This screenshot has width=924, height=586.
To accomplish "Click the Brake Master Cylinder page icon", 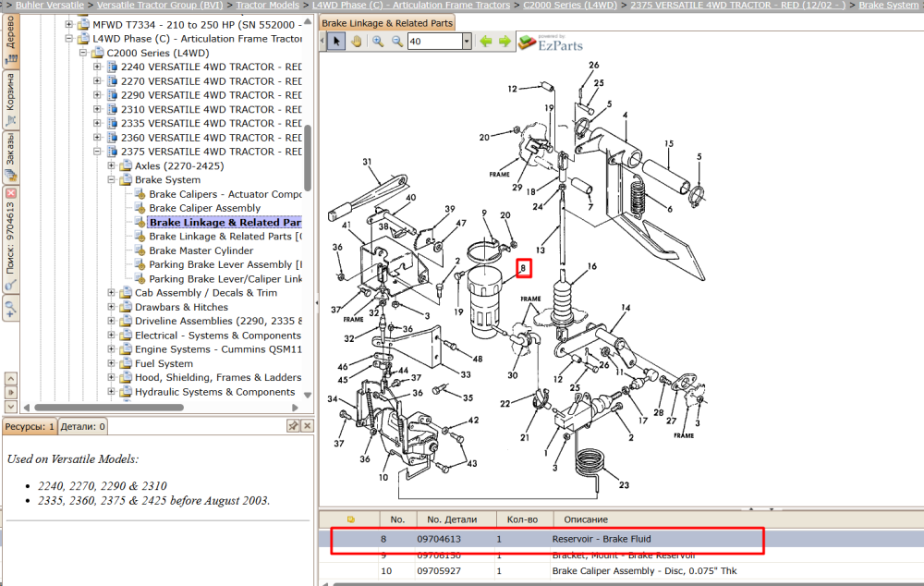I will pyautogui.click(x=140, y=250).
